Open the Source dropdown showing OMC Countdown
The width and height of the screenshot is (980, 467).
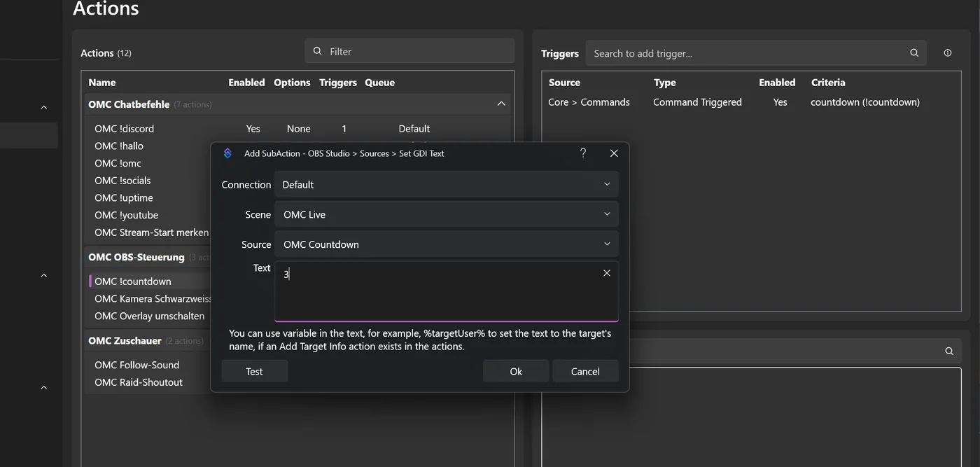[447, 244]
